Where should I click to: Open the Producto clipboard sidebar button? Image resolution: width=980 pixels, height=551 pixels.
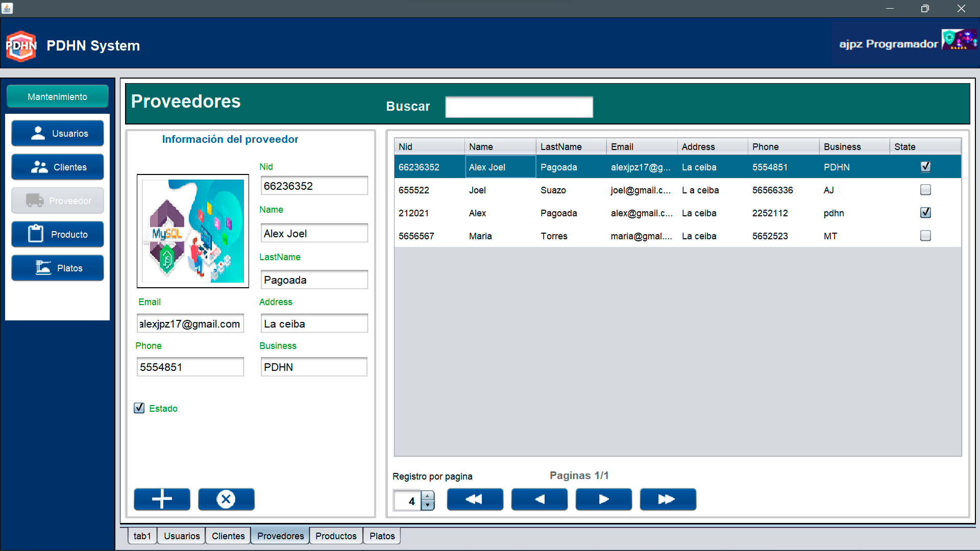pos(58,234)
